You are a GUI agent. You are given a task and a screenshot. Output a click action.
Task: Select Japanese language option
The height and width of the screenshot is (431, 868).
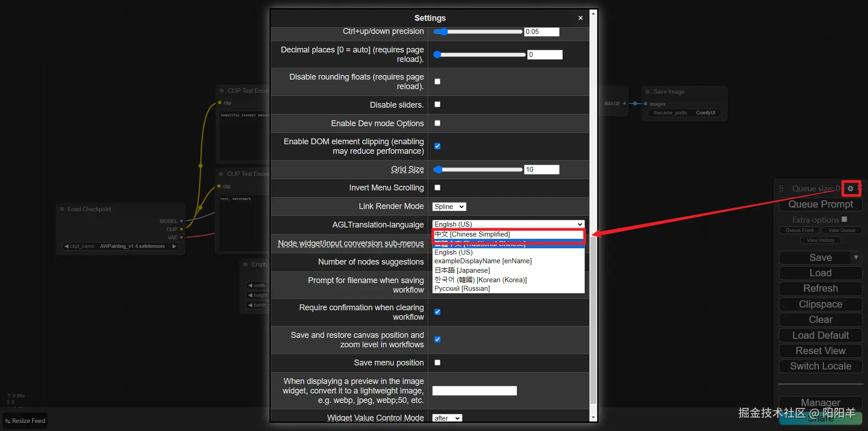(508, 270)
